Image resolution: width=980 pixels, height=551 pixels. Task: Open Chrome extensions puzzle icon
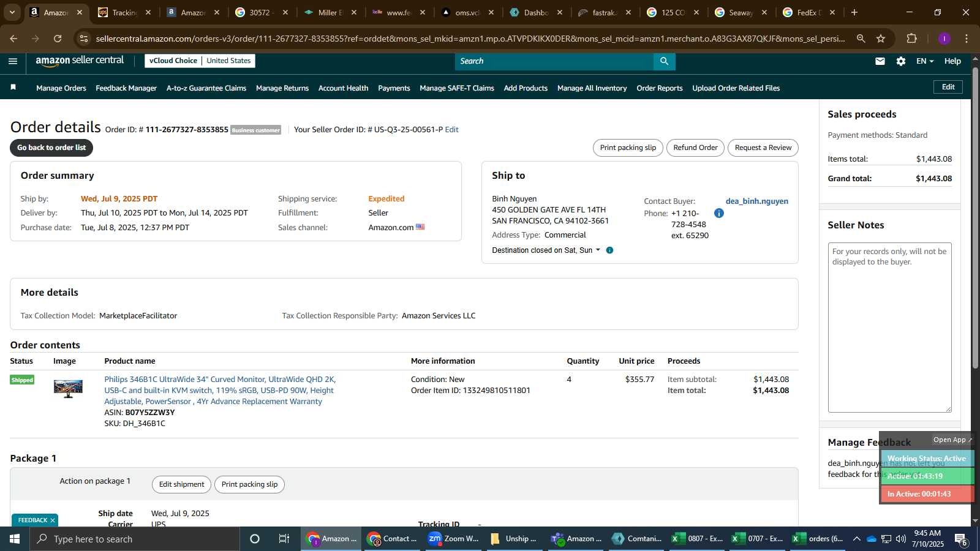912,39
